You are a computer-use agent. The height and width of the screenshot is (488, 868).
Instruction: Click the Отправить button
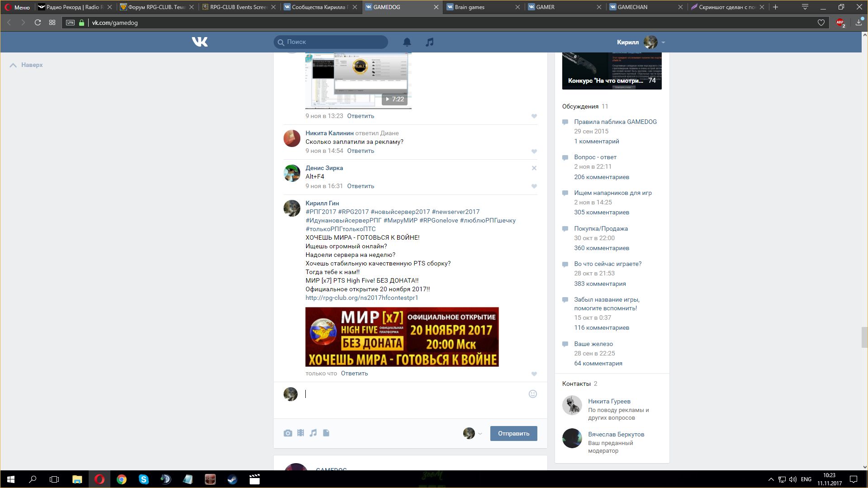[x=513, y=433]
